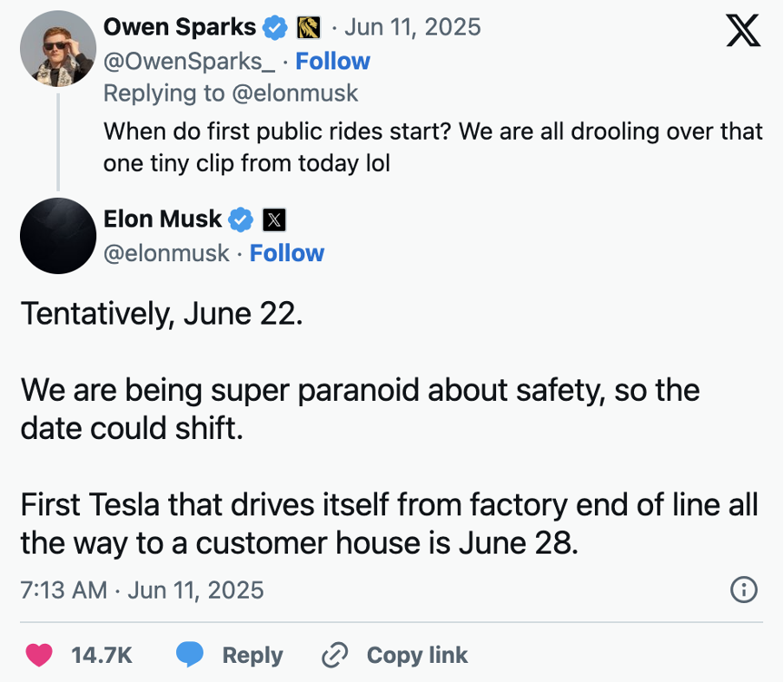Screen dimensions: 784x682
Task: Click Elon Musk verified blue checkmark
Action: [241, 220]
